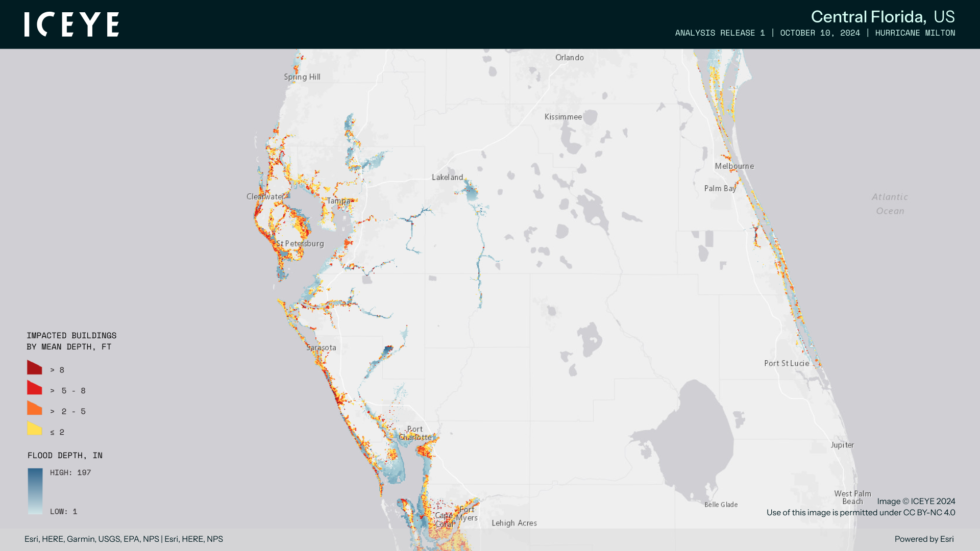Click the yellow ≤2 ft legend swatch
The image size is (980, 551).
34,429
